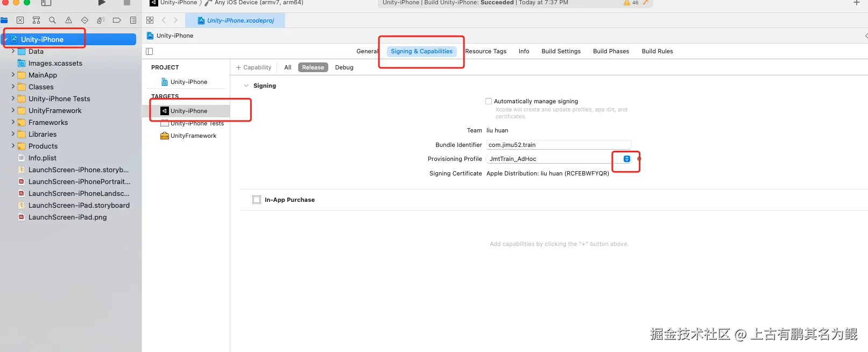868x352 pixels.
Task: Click Apple Distribution signing certificate text
Action: pyautogui.click(x=548, y=173)
